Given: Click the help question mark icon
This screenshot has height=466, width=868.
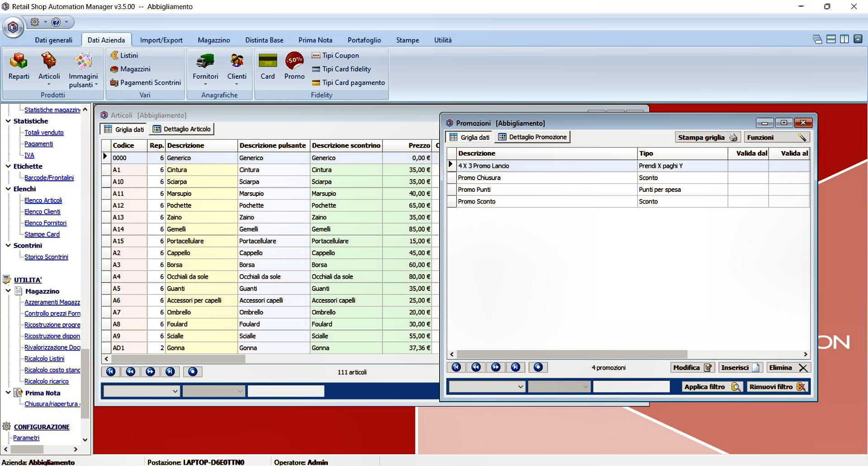Looking at the screenshot, I should point(56,22).
